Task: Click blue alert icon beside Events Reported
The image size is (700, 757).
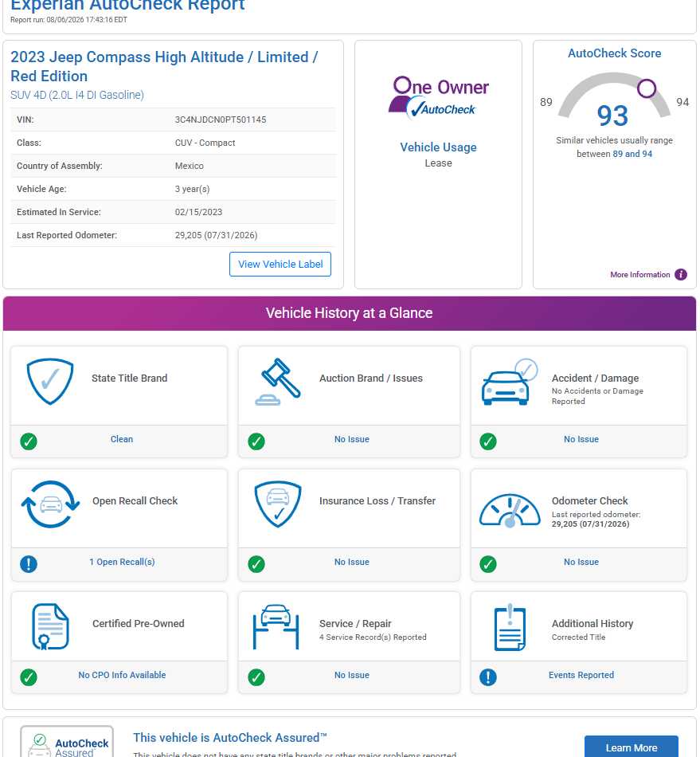Action: [487, 677]
